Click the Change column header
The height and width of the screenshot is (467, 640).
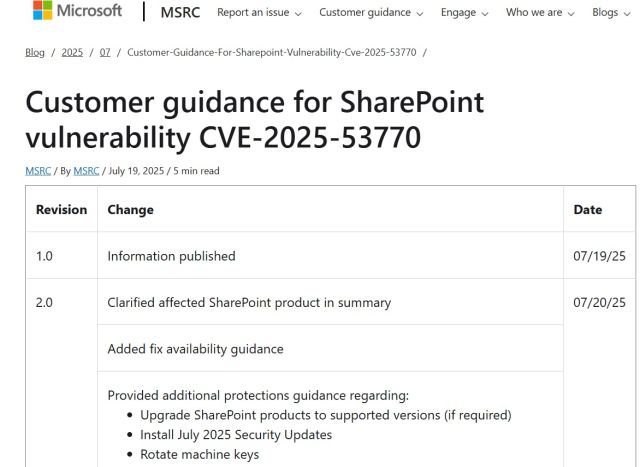[131, 210]
